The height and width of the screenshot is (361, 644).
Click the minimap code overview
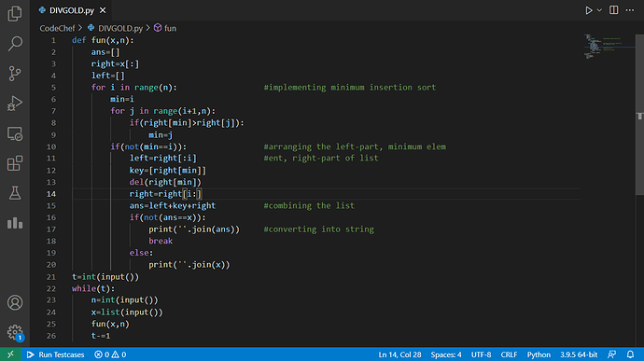click(609, 48)
